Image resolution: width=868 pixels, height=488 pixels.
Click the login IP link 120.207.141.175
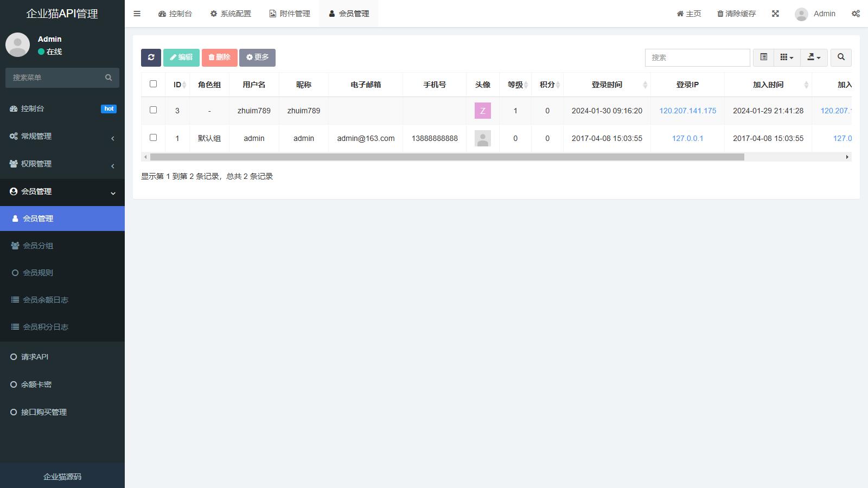(687, 111)
